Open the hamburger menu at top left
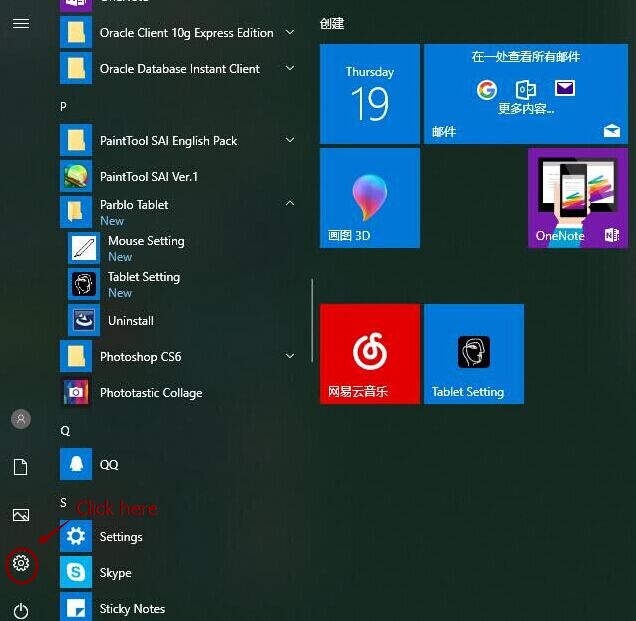This screenshot has height=621, width=636. pos(21,24)
